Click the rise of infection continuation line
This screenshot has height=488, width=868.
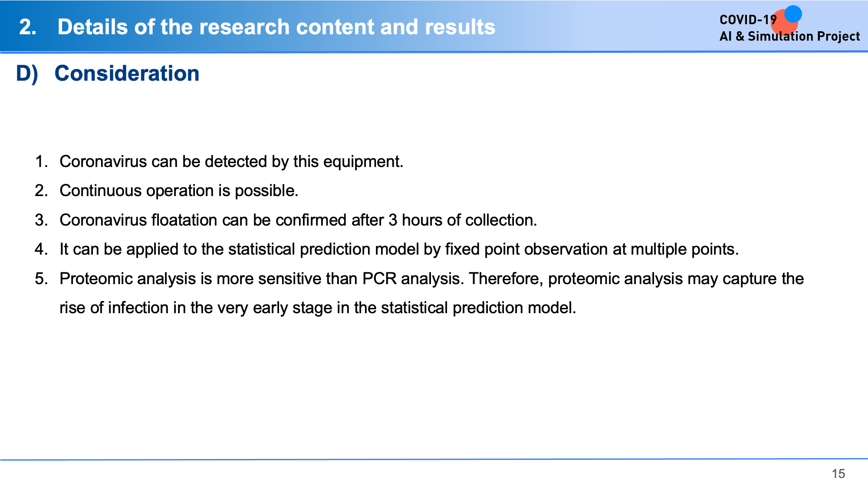[x=318, y=308]
